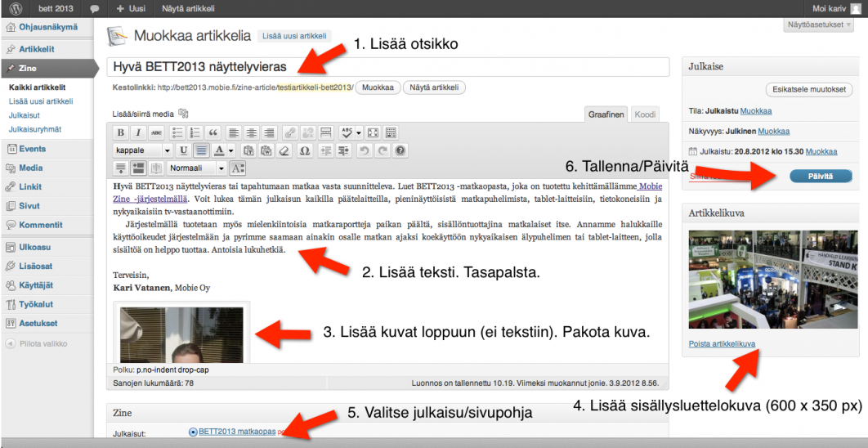Toggle fullscreen editing mode
Image resolution: width=868 pixels, height=448 pixels.
(373, 132)
